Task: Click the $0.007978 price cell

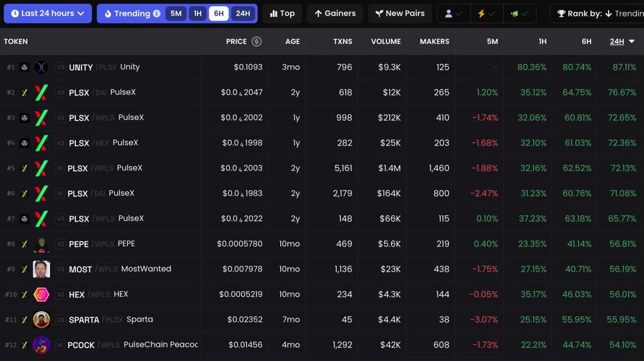Action: (242, 269)
